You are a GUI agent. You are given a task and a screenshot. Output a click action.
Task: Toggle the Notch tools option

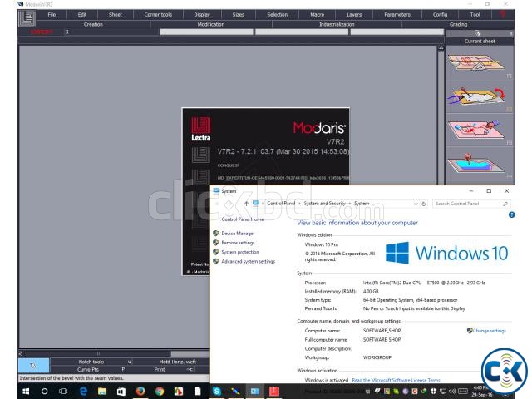(91, 362)
